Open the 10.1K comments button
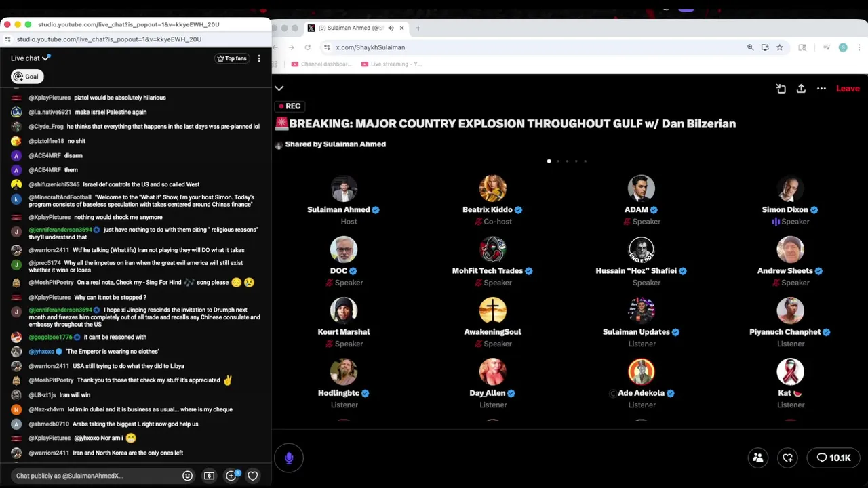This screenshot has width=868, height=488. tap(833, 458)
